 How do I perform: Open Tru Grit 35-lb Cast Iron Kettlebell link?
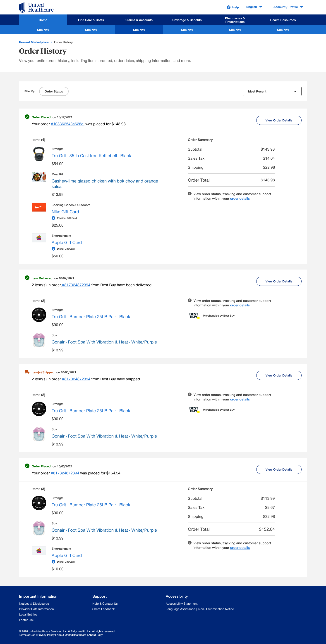point(91,156)
